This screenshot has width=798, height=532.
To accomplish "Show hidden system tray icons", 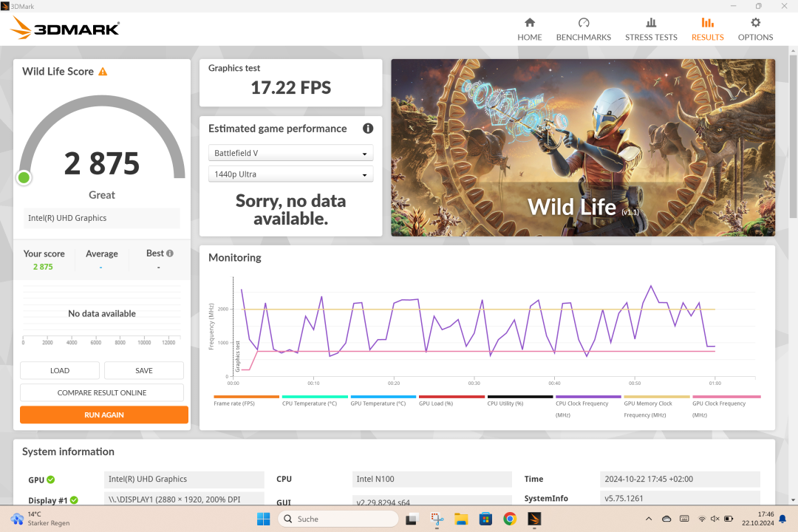I will 649,519.
